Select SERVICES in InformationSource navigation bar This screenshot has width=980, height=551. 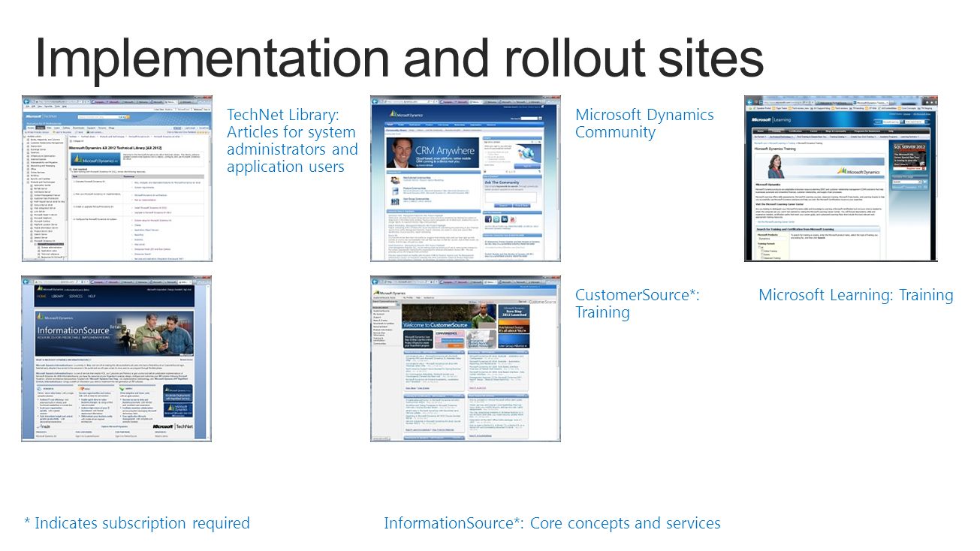(x=76, y=297)
